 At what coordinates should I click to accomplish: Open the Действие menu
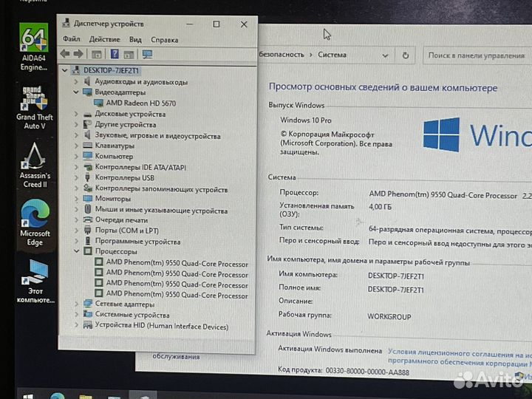(x=104, y=39)
